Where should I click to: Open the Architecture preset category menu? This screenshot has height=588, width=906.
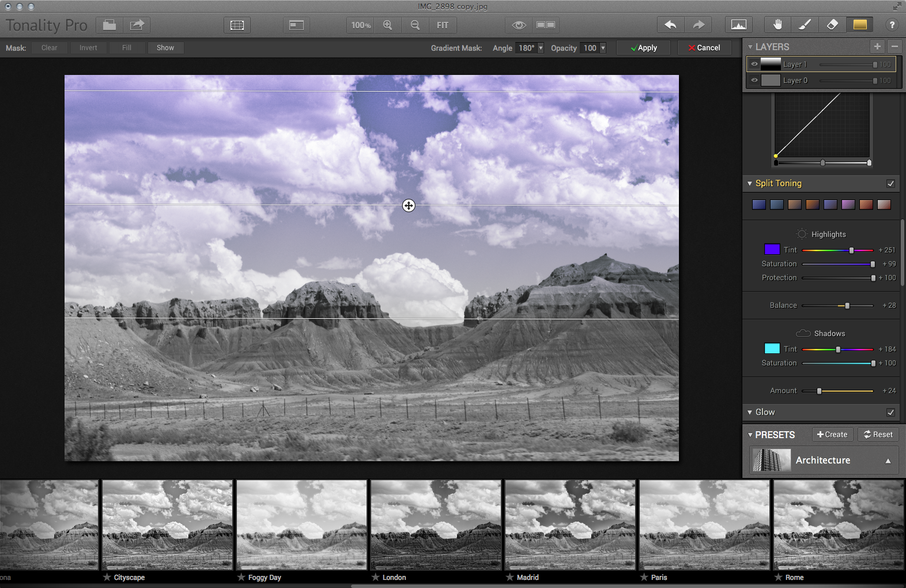[824, 460]
